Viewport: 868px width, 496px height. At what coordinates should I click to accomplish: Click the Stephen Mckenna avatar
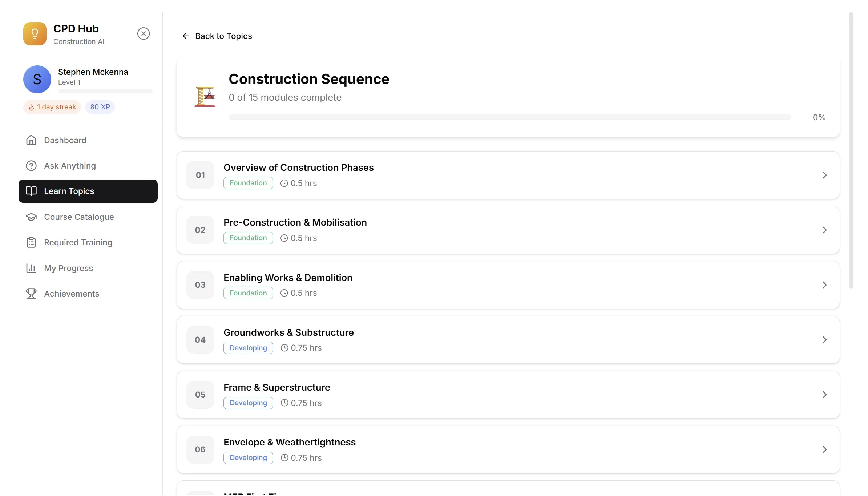pos(37,79)
